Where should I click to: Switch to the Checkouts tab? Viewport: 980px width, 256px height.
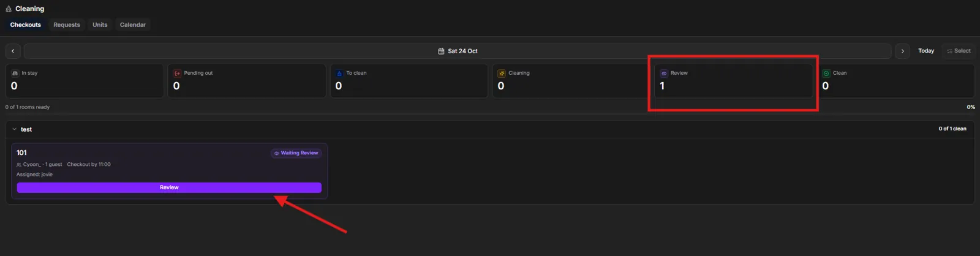(26, 24)
